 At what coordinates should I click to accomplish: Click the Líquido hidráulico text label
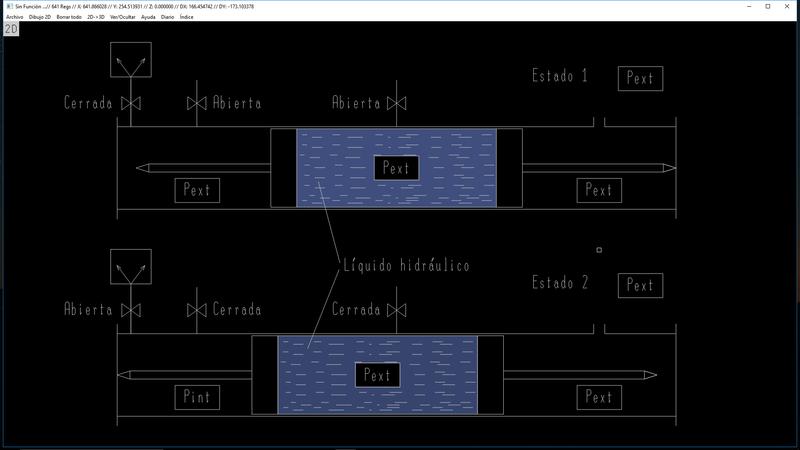[405, 266]
